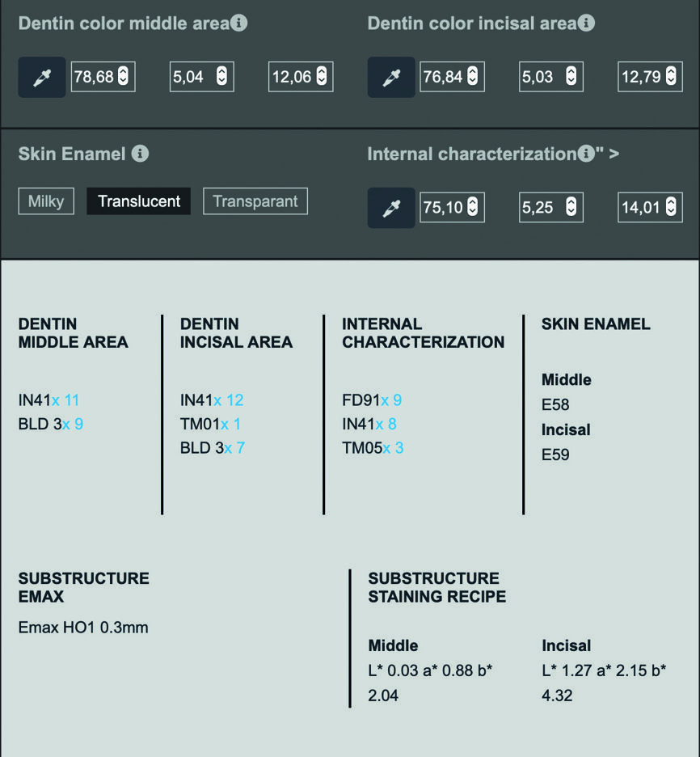Select the incisal area 12,79 input box
700x757 pixels.
(x=642, y=78)
